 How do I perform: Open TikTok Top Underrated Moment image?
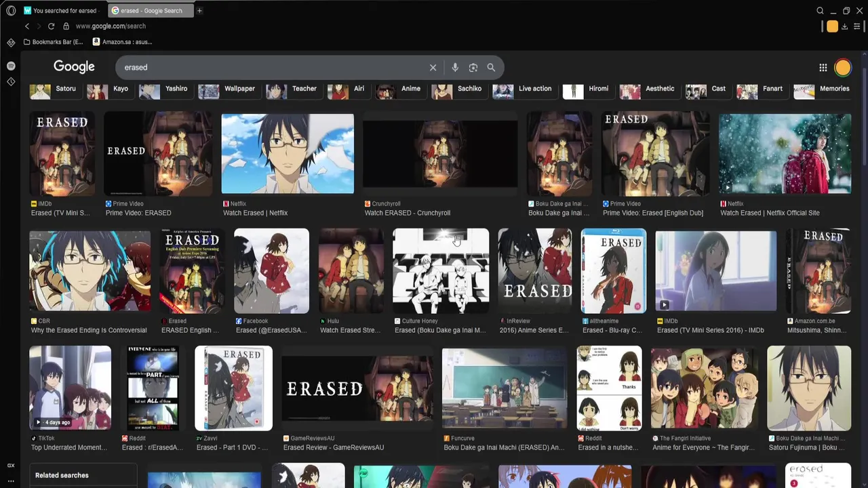tap(70, 388)
